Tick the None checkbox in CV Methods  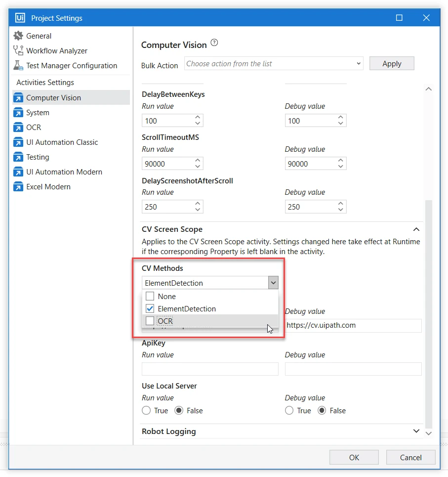(x=150, y=296)
